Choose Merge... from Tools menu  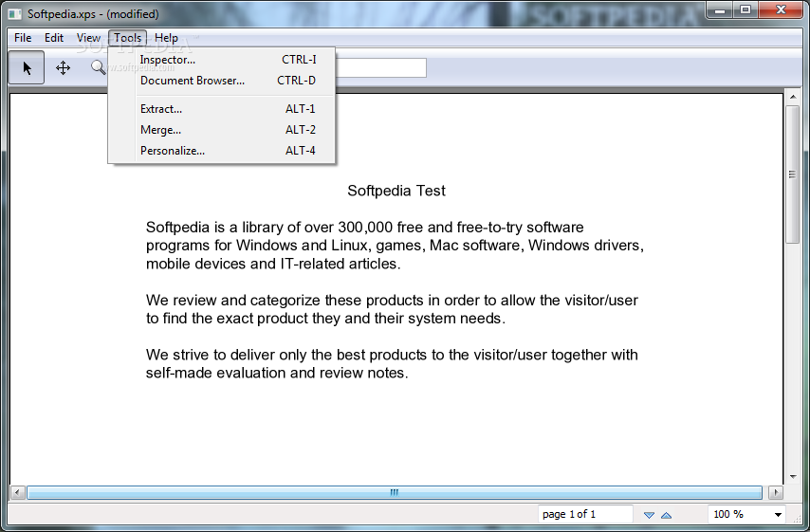[222, 130]
